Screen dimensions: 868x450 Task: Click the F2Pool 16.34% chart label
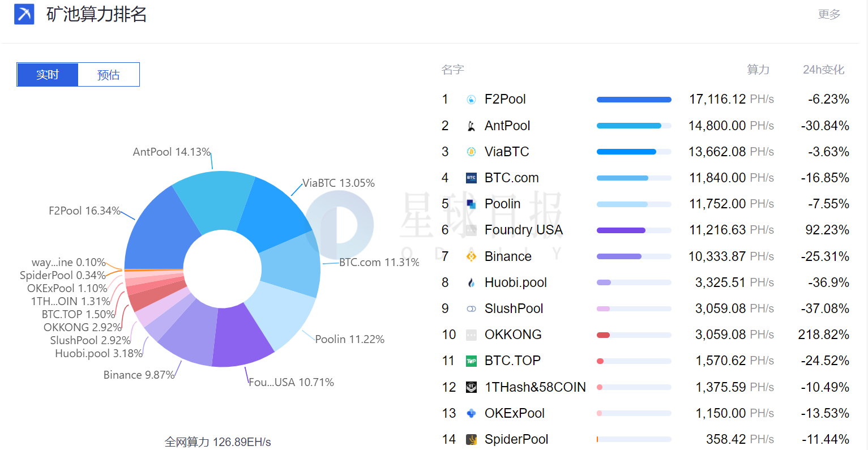[85, 211]
